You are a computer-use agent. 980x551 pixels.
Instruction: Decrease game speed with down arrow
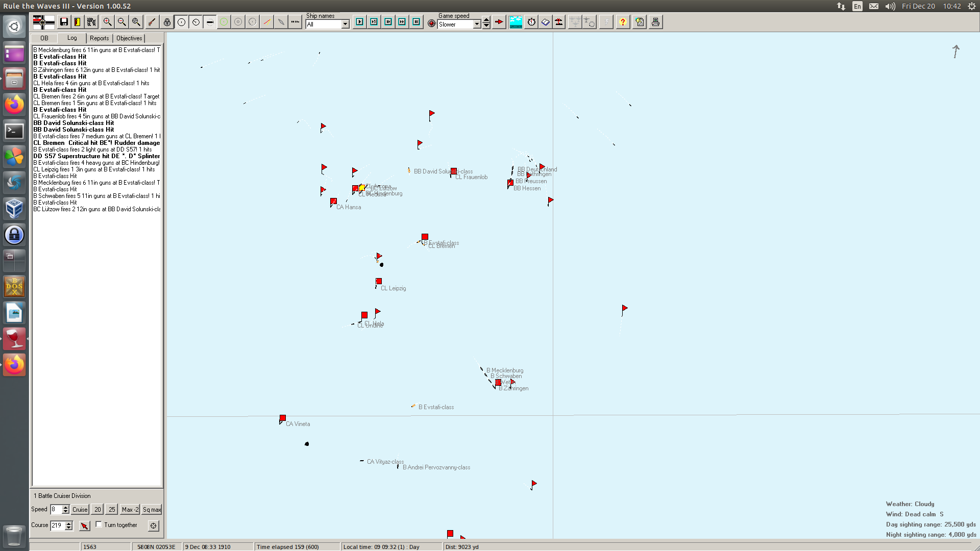tap(486, 25)
